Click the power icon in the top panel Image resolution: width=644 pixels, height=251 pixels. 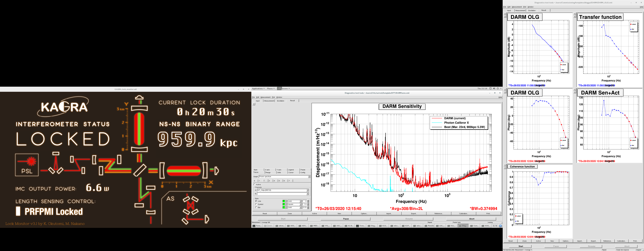(x=498, y=88)
